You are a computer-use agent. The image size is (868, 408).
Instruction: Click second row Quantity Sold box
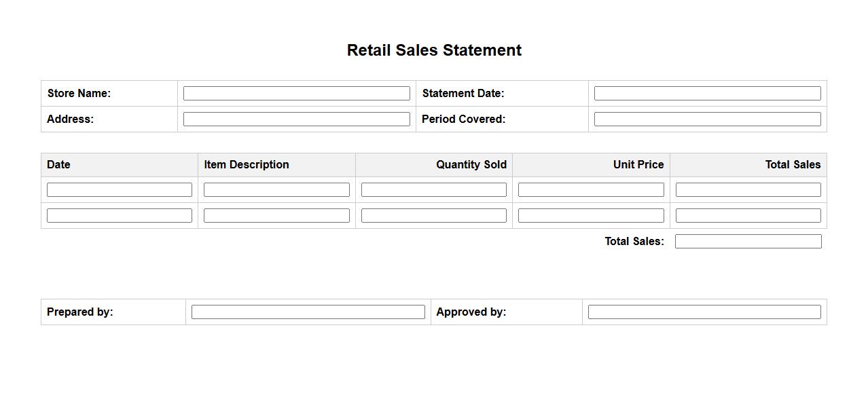click(x=433, y=216)
